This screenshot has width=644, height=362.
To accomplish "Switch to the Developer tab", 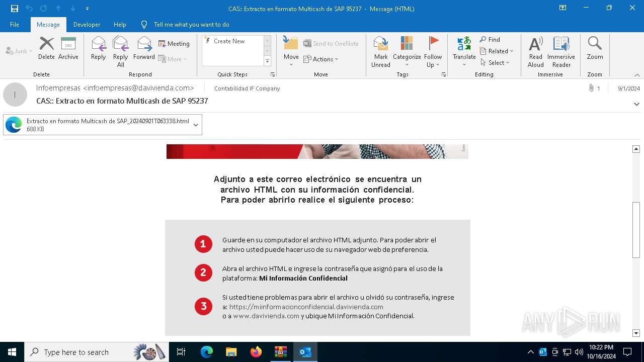I will click(87, 25).
